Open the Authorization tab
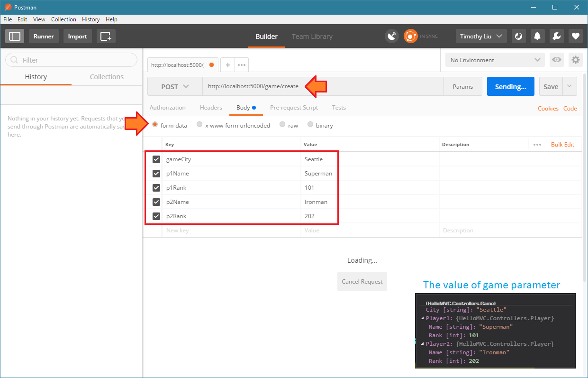Viewport: 588px width, 378px height. click(168, 108)
